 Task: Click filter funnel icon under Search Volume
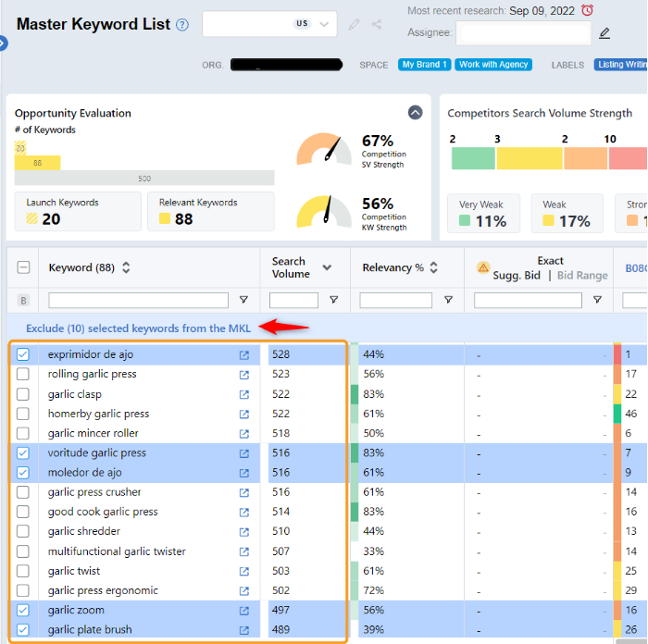[333, 300]
